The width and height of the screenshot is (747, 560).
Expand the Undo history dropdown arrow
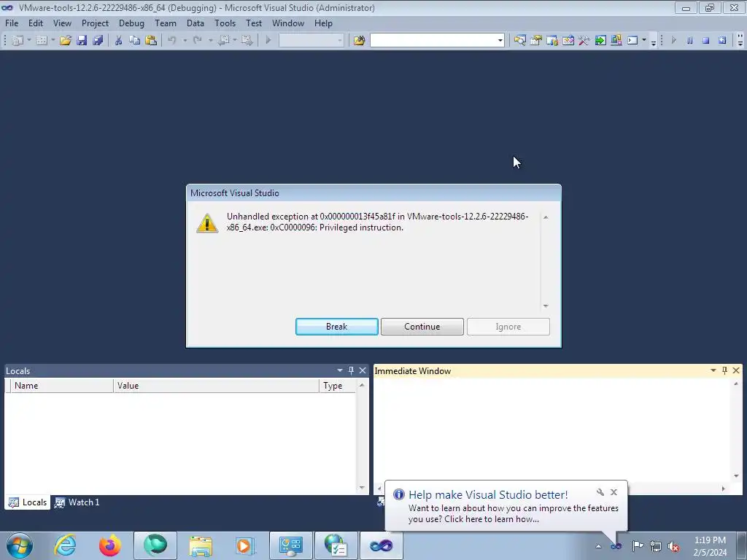tap(185, 41)
